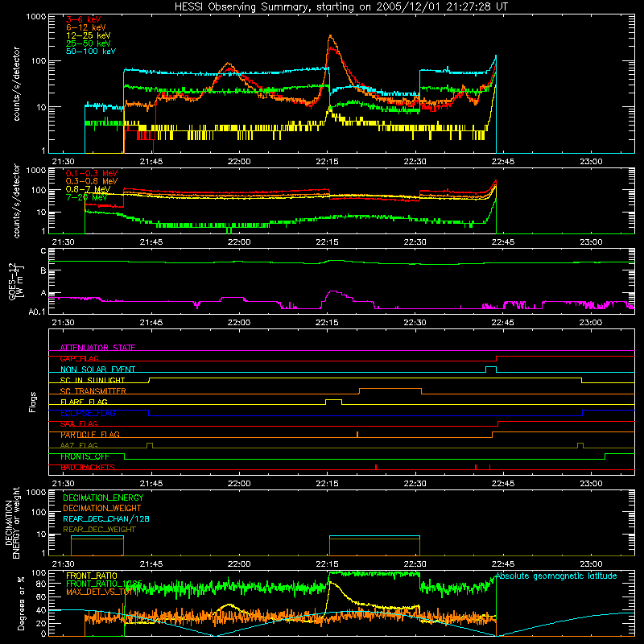Click the C level label on GOES axis
Screen dimensions: 644x644
[x=43, y=251]
